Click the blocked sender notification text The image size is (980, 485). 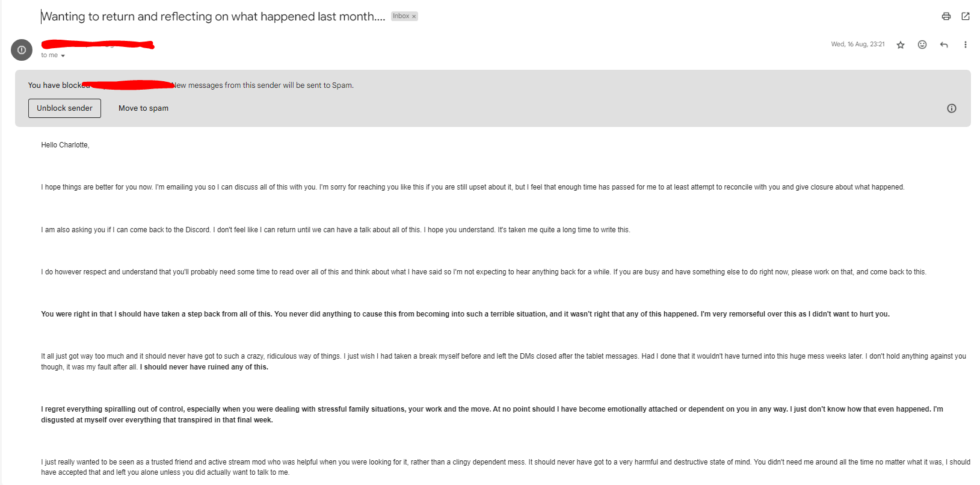point(191,85)
